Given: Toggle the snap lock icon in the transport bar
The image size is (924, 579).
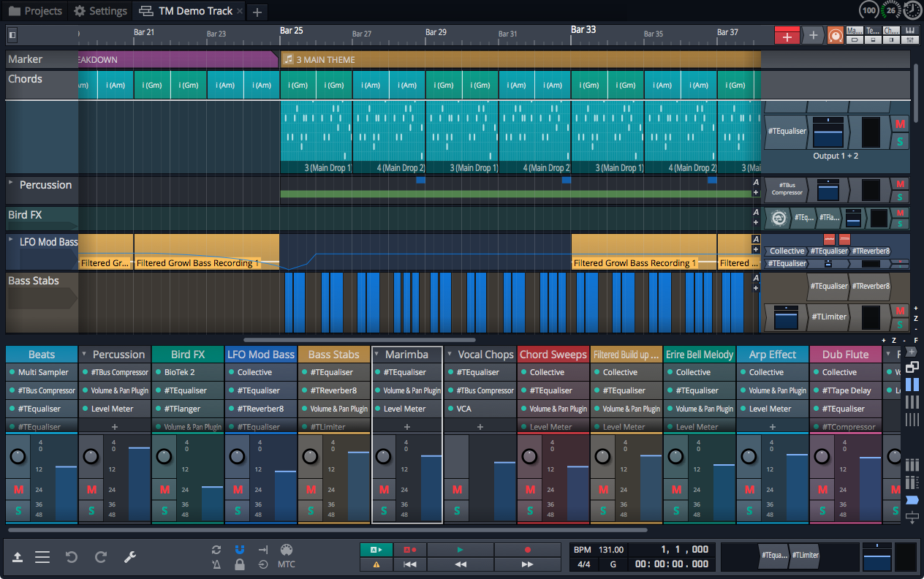Looking at the screenshot, I should 239,564.
